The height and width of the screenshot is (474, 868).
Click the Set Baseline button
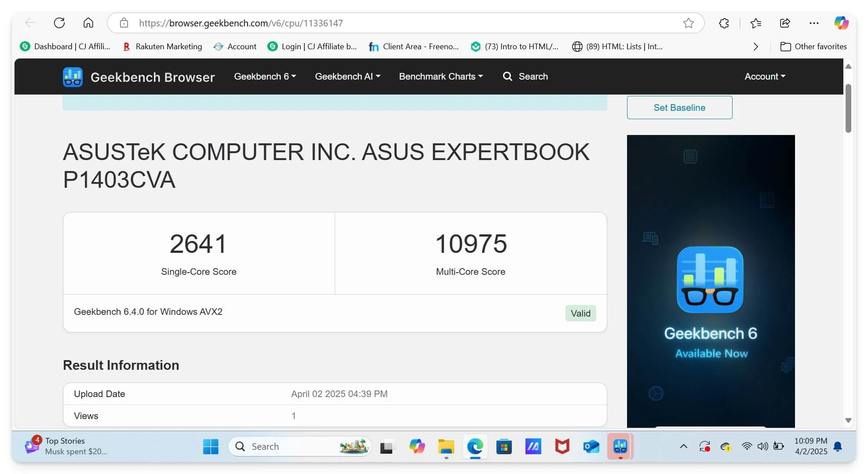point(679,107)
